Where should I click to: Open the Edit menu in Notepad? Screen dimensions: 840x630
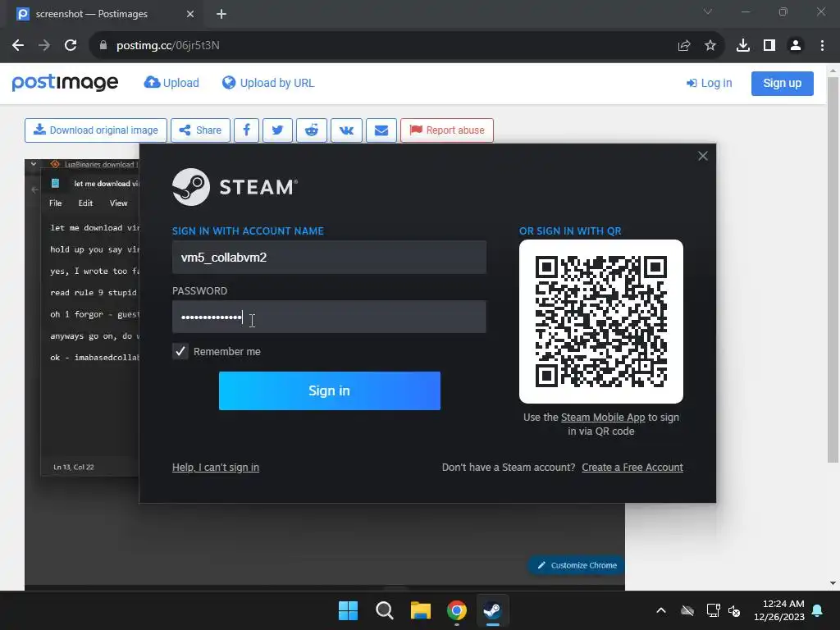point(85,203)
